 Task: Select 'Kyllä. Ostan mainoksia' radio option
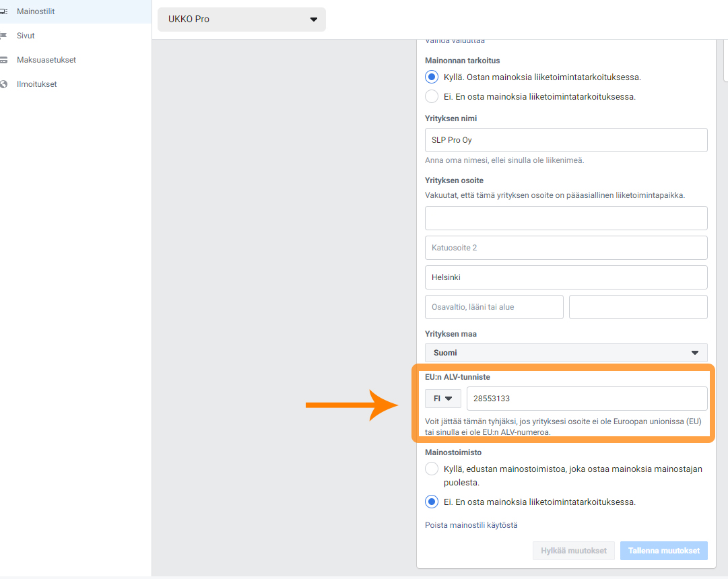coord(432,77)
